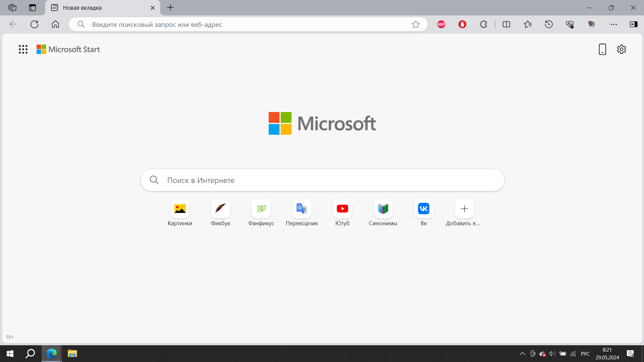Click Microsoft Edge in taskbar
The height and width of the screenshot is (362, 644).
[x=52, y=354]
